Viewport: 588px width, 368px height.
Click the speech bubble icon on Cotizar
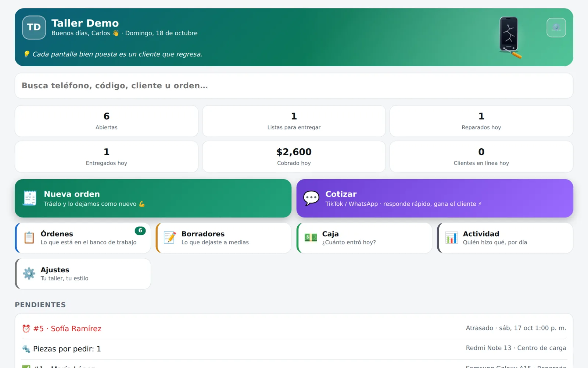(x=311, y=198)
